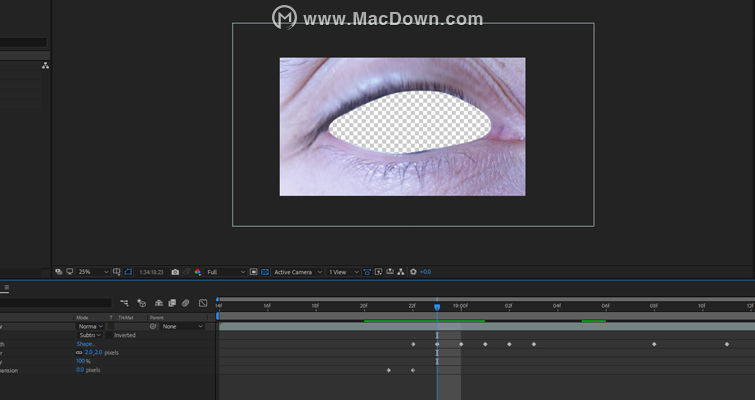Screen dimensions: 755x400
Task: Open the Full resolution dropdown
Action: tap(226, 272)
